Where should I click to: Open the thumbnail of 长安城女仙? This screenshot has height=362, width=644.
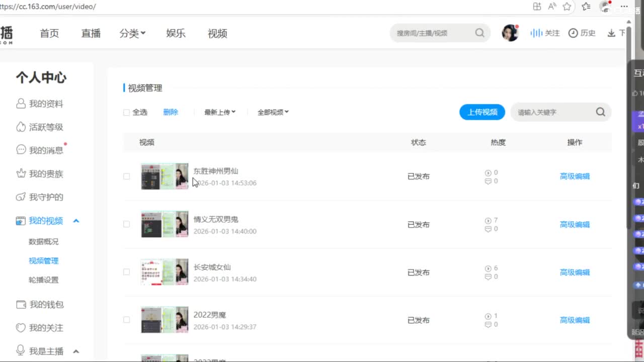click(165, 272)
